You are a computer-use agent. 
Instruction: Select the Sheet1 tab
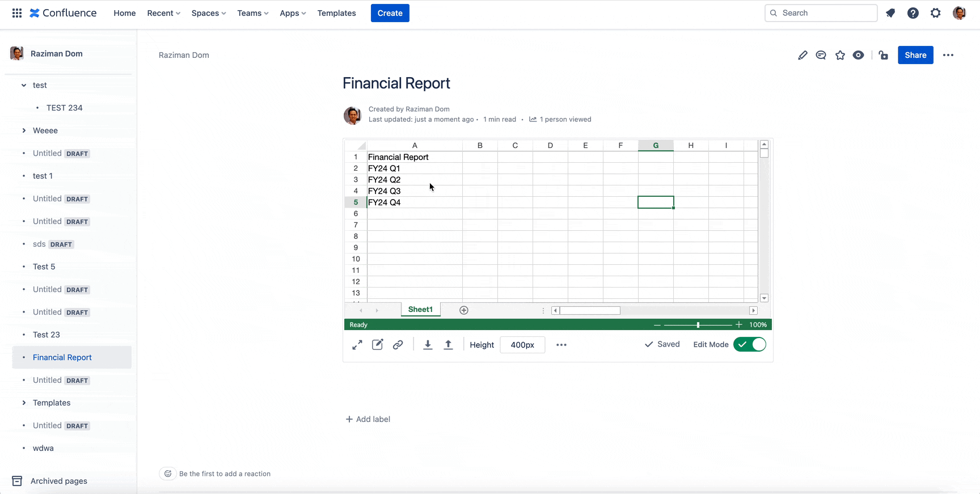420,310
